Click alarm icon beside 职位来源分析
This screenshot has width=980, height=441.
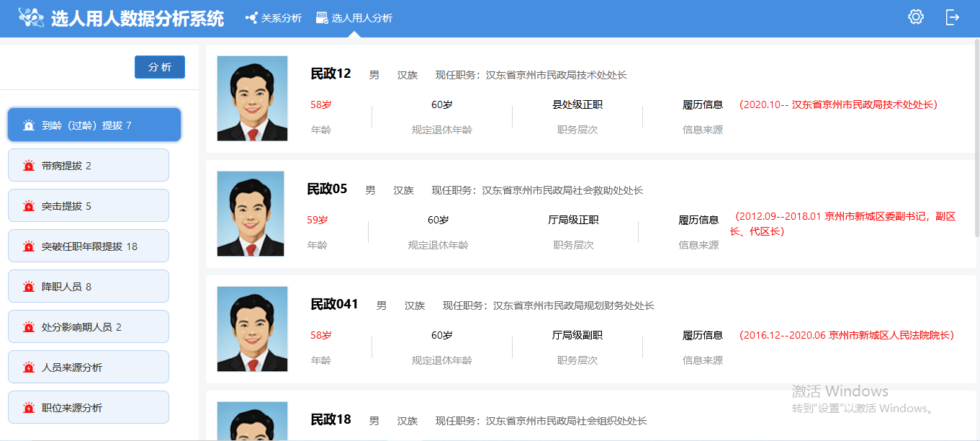click(29, 408)
